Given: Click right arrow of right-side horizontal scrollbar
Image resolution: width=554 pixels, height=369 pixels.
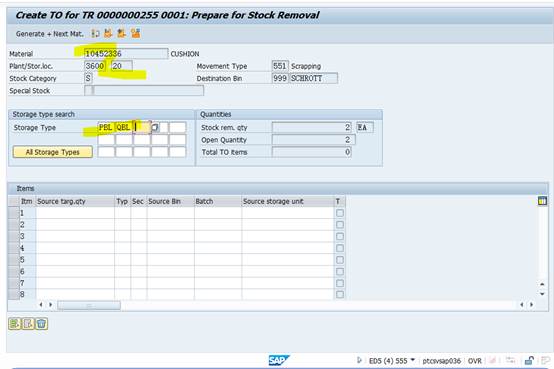Looking at the screenshot, I should 532,305.
